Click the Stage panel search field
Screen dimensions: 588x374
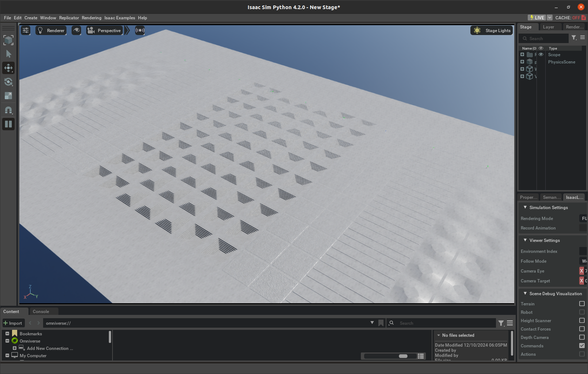(x=544, y=38)
